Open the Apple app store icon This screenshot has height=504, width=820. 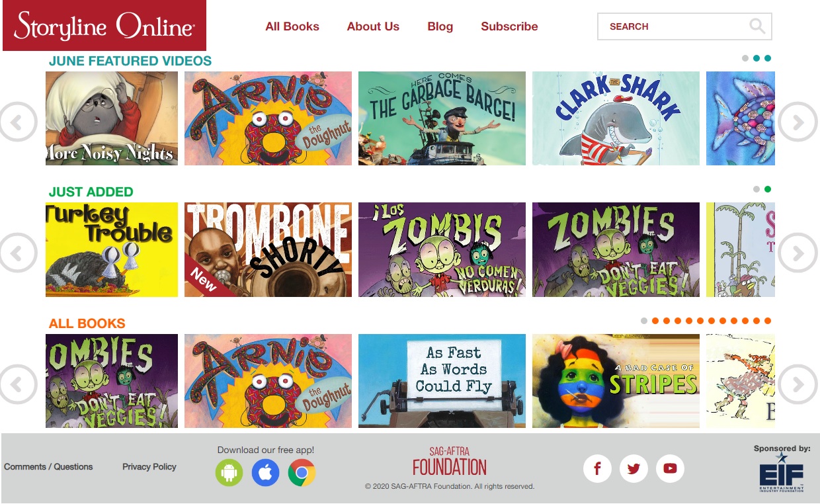click(265, 473)
